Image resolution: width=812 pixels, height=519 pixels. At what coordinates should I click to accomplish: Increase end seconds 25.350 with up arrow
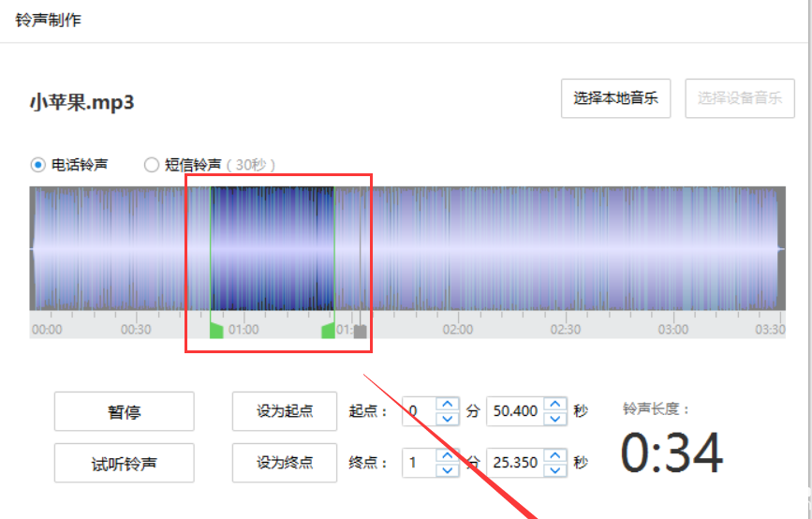555,455
